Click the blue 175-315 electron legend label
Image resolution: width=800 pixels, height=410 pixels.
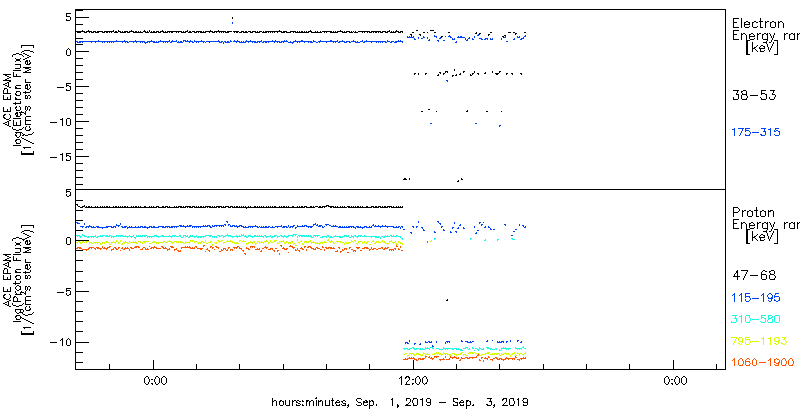pyautogui.click(x=756, y=132)
